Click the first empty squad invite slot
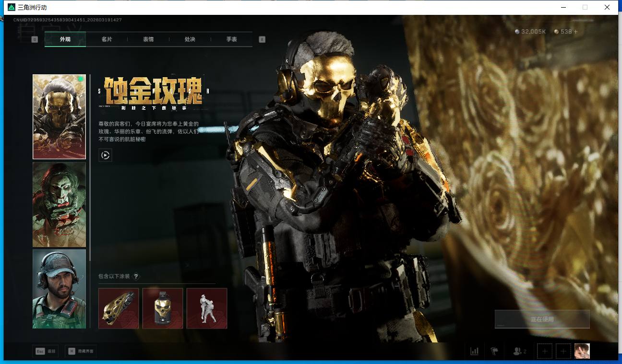 pyautogui.click(x=544, y=351)
